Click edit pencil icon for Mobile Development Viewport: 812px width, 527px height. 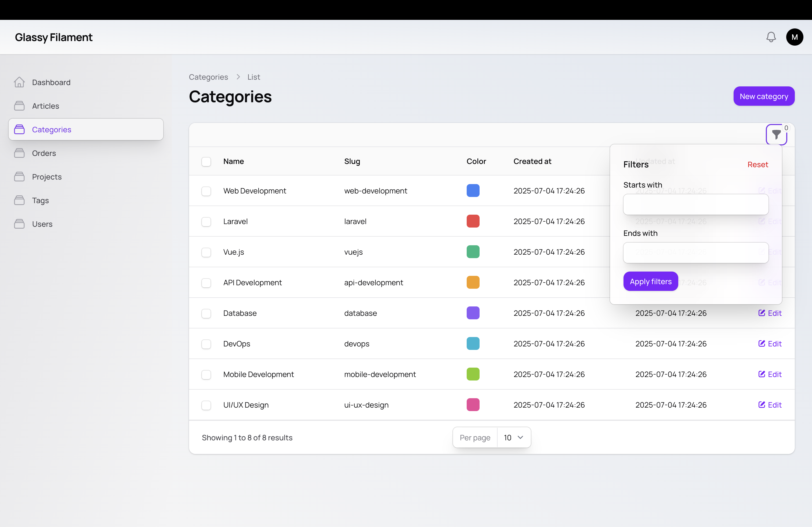tap(762, 374)
